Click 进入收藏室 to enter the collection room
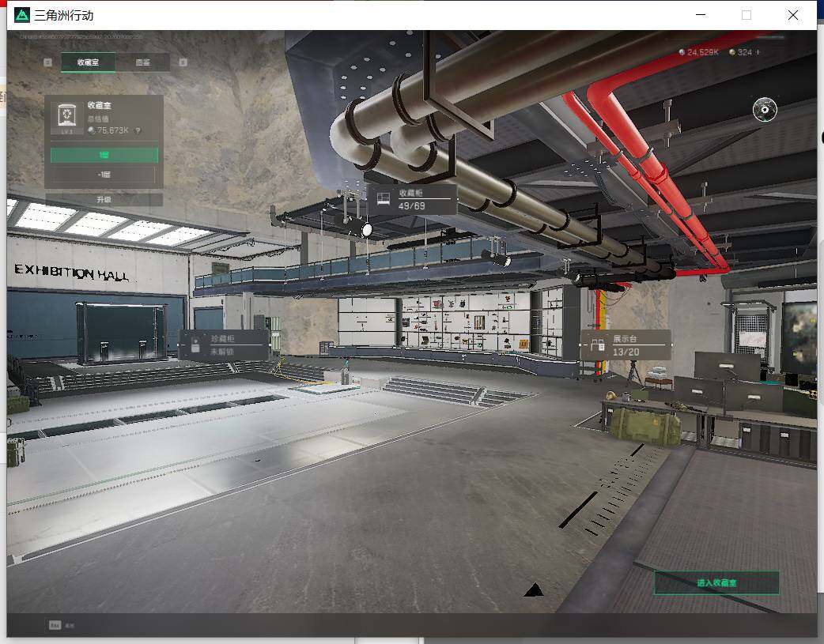This screenshot has width=824, height=644. [x=716, y=582]
